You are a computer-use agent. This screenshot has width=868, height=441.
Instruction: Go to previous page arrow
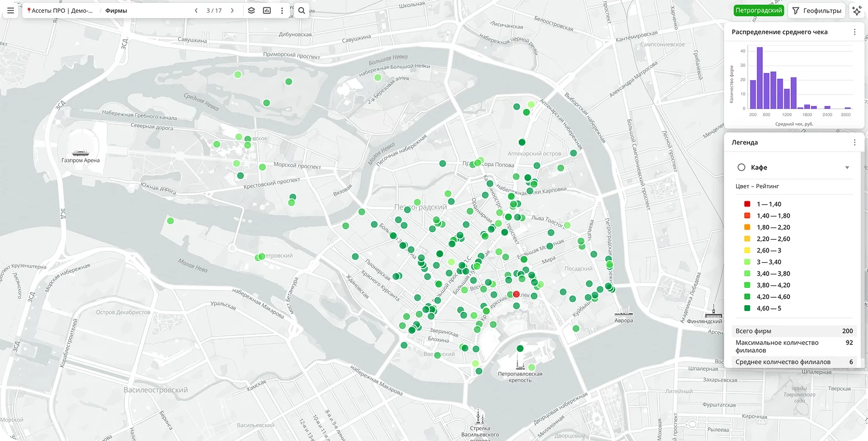click(x=196, y=10)
